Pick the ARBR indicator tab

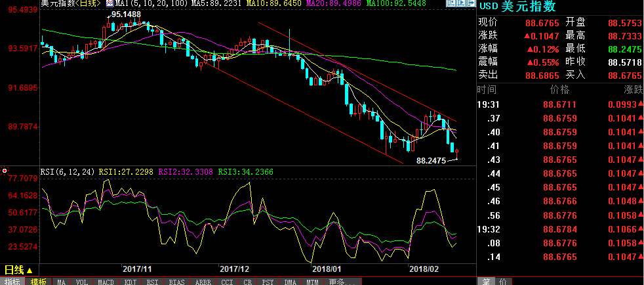click(x=204, y=282)
